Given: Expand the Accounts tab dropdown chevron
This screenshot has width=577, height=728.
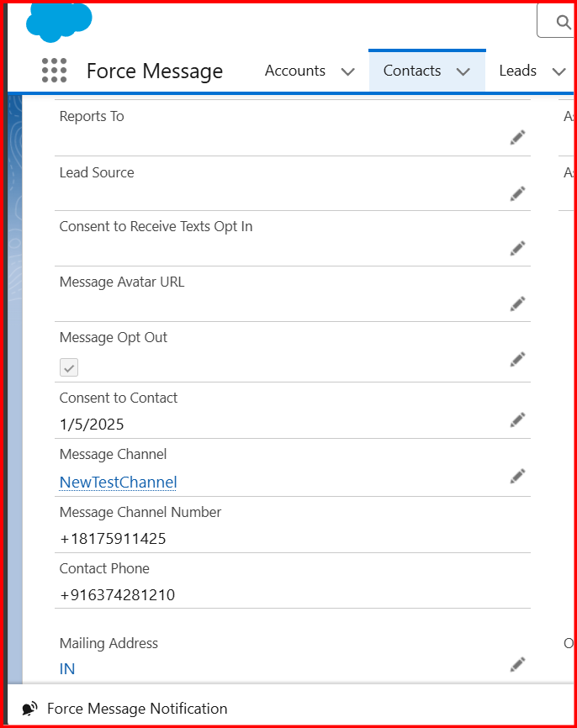Looking at the screenshot, I should (347, 71).
